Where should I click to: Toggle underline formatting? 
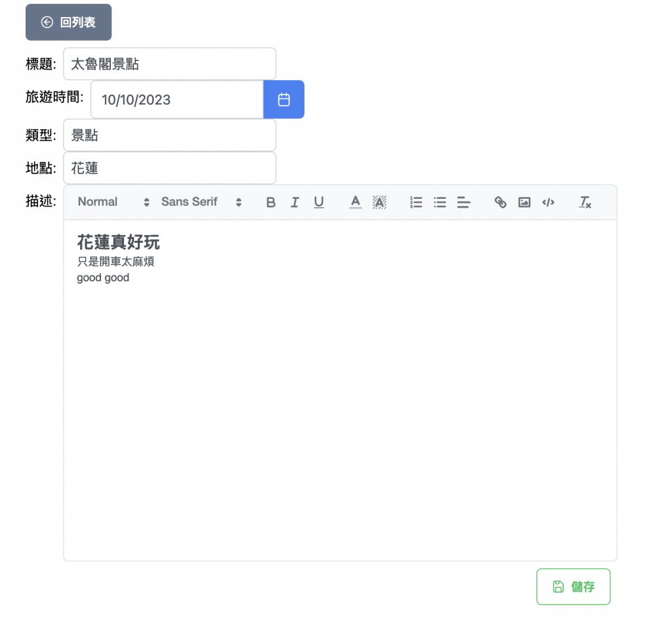click(x=318, y=202)
